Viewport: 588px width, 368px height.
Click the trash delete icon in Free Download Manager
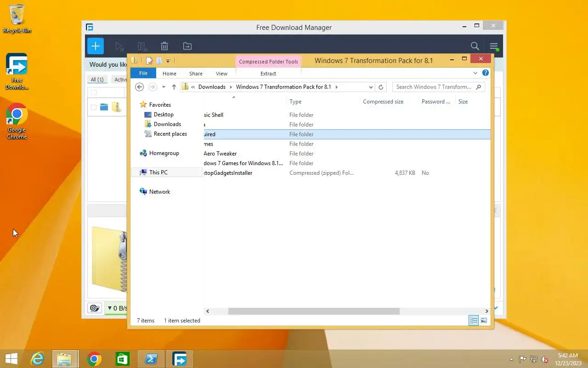pos(164,46)
